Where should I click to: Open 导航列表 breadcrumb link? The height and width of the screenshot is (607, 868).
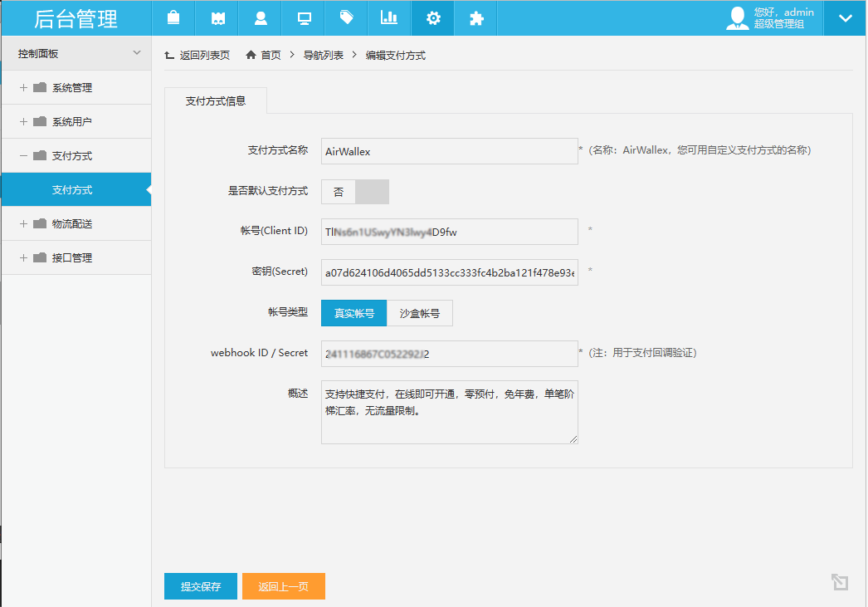[324, 55]
